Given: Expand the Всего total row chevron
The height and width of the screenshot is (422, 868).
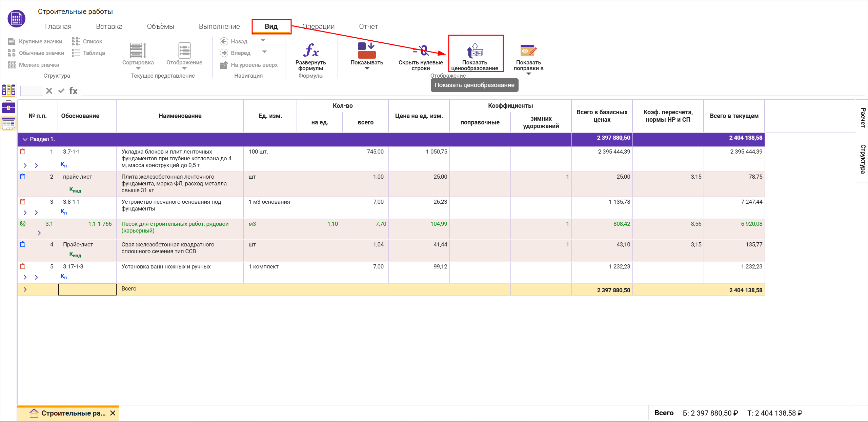Looking at the screenshot, I should pos(25,289).
